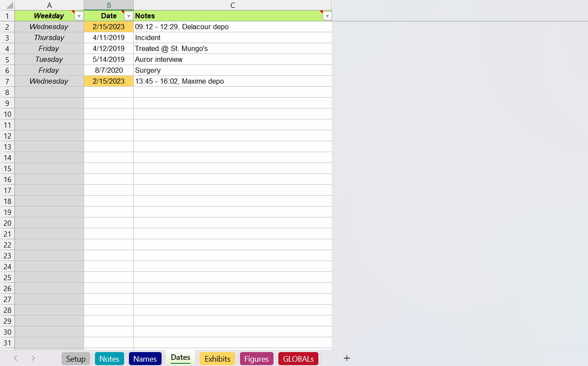The image size is (588, 366).
Task: Select Wednesday cell in row 7
Action: 49,81
